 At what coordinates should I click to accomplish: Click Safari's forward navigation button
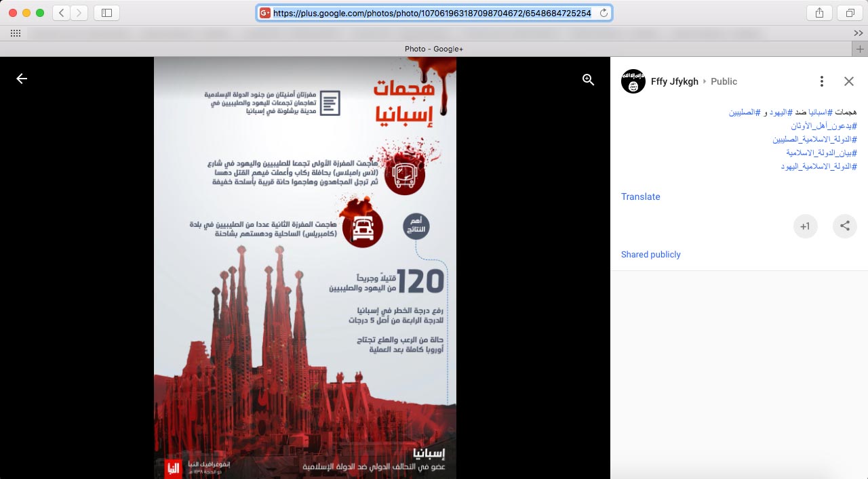(79, 13)
